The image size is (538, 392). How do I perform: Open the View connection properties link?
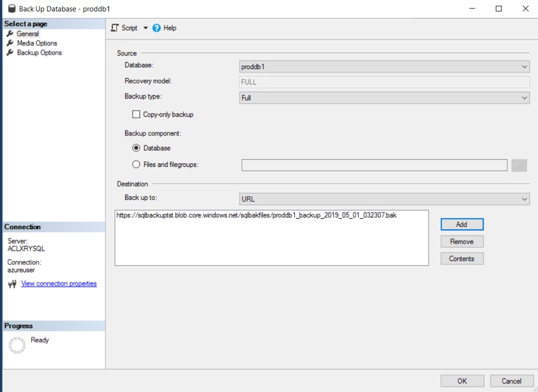[x=58, y=284]
